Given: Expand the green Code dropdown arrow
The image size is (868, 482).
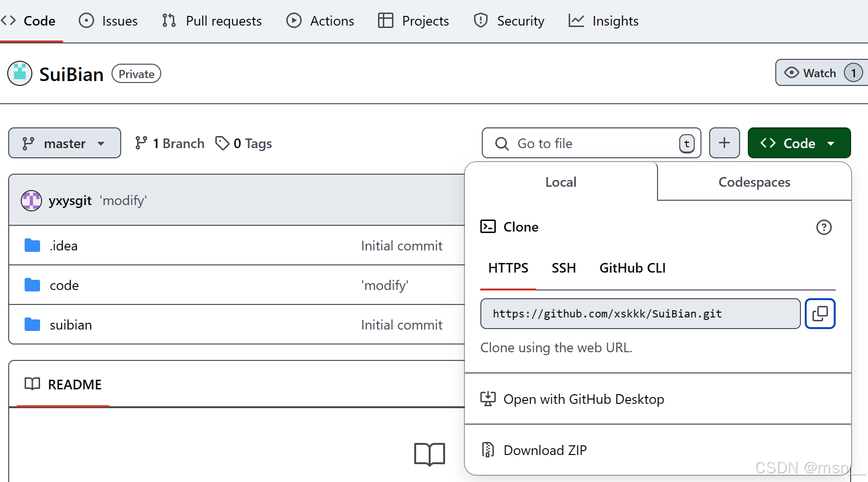Looking at the screenshot, I should pos(832,143).
